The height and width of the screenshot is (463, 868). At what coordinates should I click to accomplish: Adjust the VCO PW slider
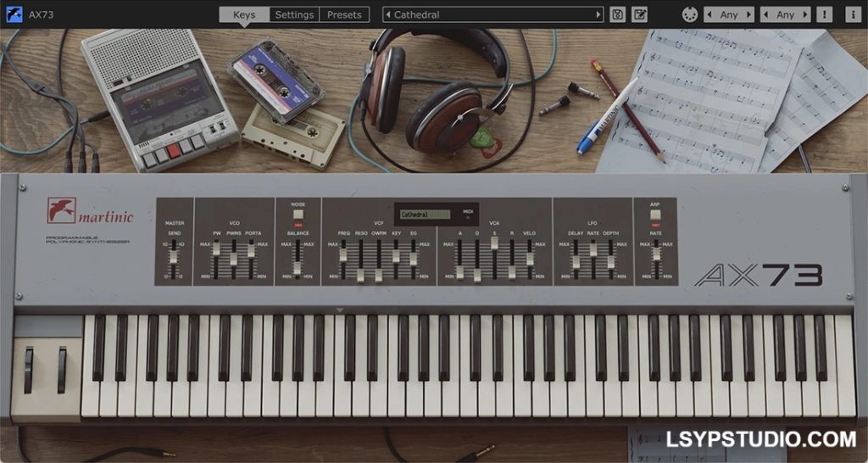pyautogui.click(x=216, y=249)
